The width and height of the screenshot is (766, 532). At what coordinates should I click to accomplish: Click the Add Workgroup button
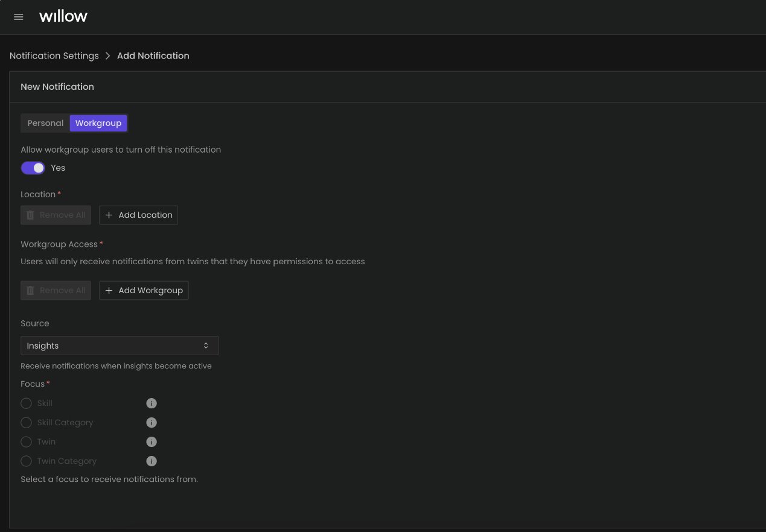(144, 290)
